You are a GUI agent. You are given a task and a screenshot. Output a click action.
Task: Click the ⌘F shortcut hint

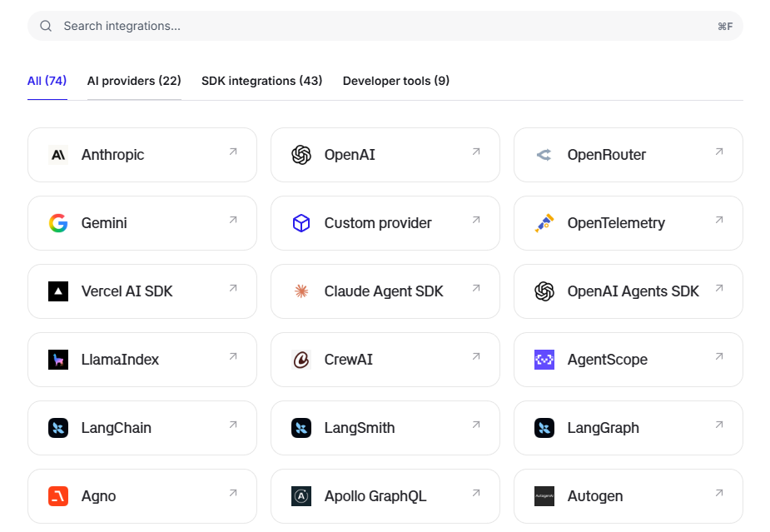tap(725, 27)
